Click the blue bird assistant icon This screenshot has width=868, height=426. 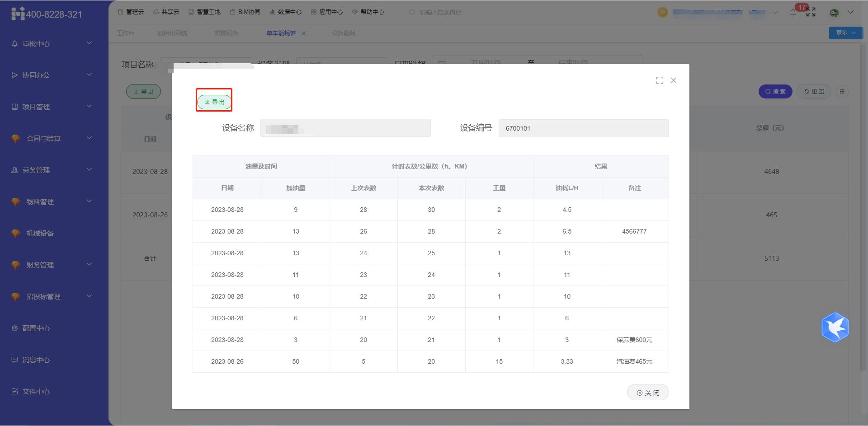835,328
